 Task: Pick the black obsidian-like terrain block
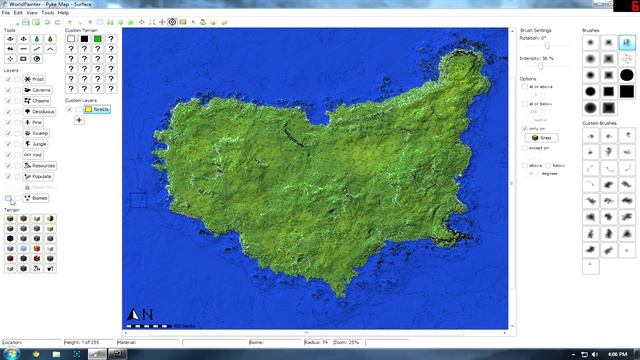[x=10, y=238]
